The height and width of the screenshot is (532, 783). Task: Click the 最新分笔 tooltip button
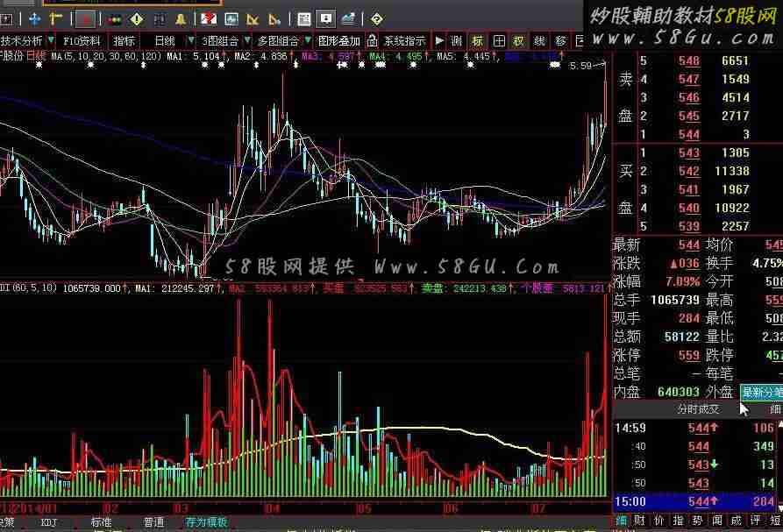pos(762,392)
